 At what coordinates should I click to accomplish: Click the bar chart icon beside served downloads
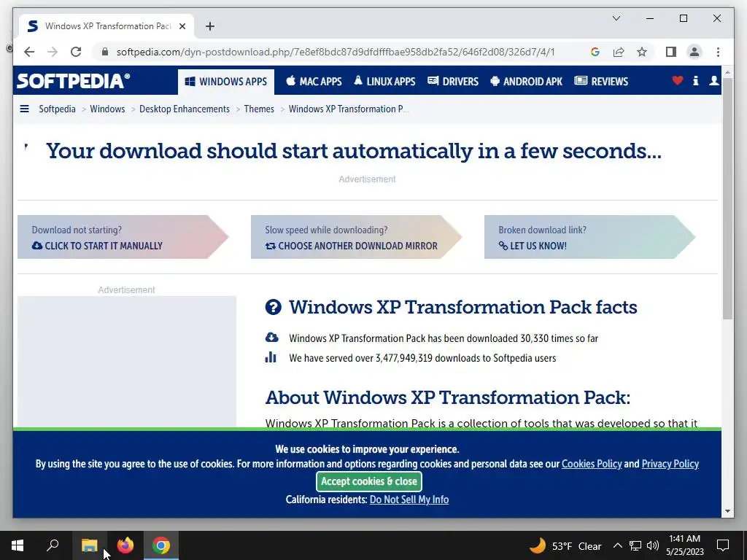tap(271, 357)
